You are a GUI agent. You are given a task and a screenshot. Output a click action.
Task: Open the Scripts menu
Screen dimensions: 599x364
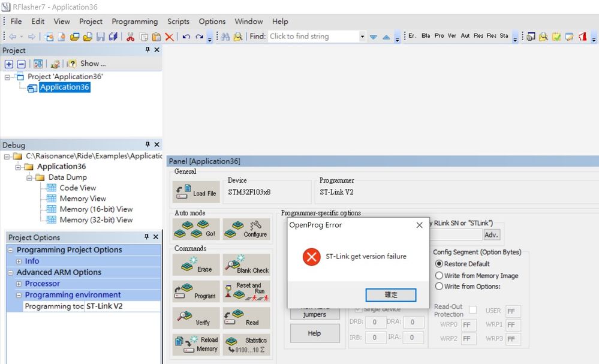coord(179,22)
